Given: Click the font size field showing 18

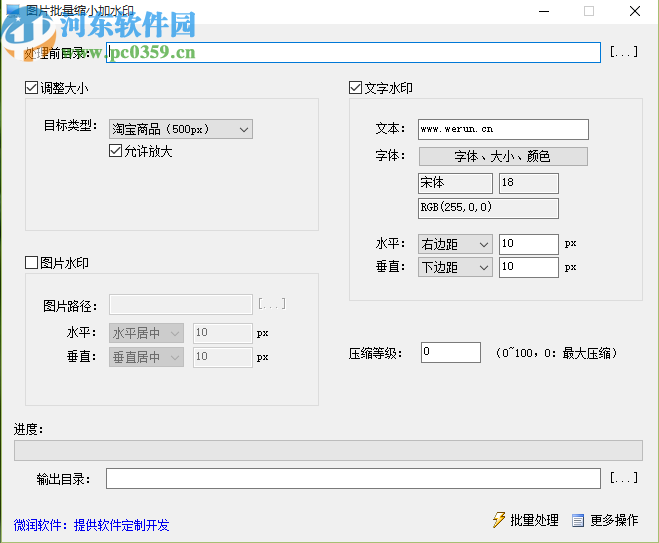Looking at the screenshot, I should pos(529,183).
